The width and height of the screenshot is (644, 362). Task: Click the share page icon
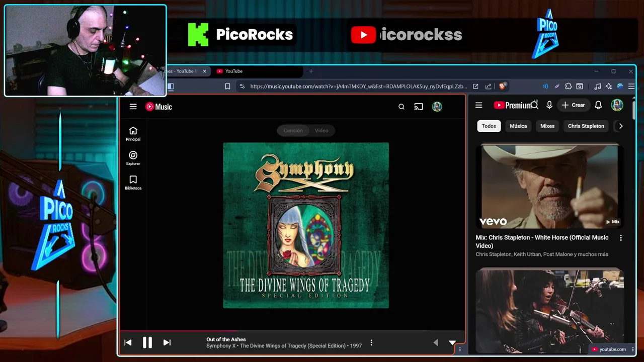(488, 86)
